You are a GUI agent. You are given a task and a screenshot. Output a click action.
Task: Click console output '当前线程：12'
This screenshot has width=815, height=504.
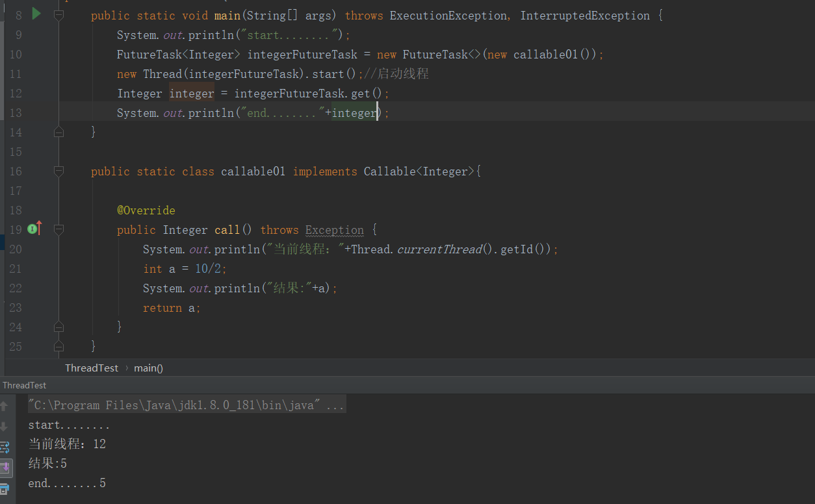(67, 444)
